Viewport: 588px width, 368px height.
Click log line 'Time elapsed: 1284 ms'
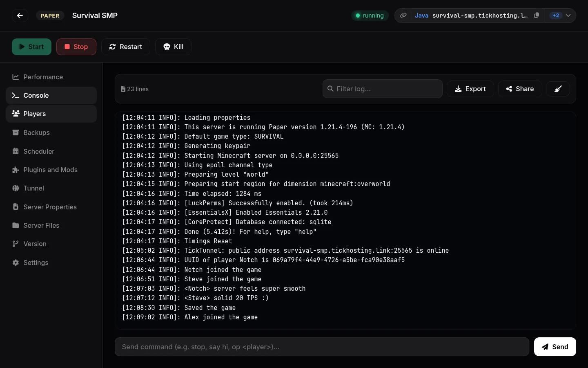tap(192, 194)
